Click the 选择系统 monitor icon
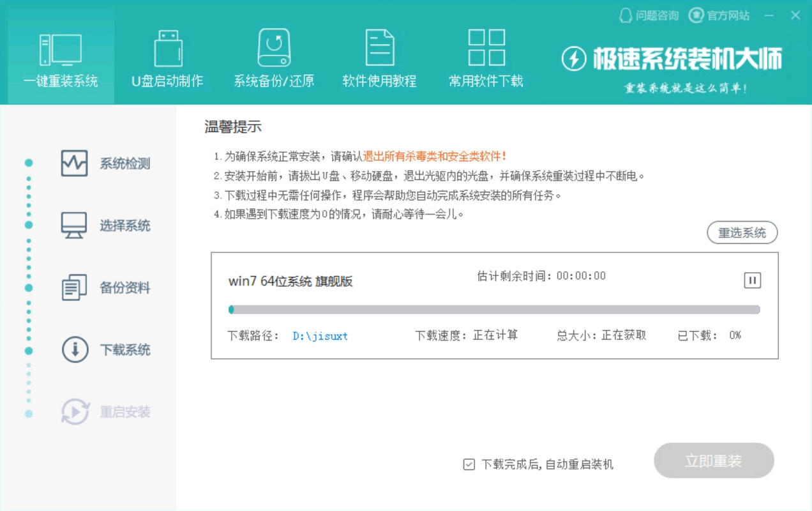Screen dimensions: 812x511 pos(73,225)
